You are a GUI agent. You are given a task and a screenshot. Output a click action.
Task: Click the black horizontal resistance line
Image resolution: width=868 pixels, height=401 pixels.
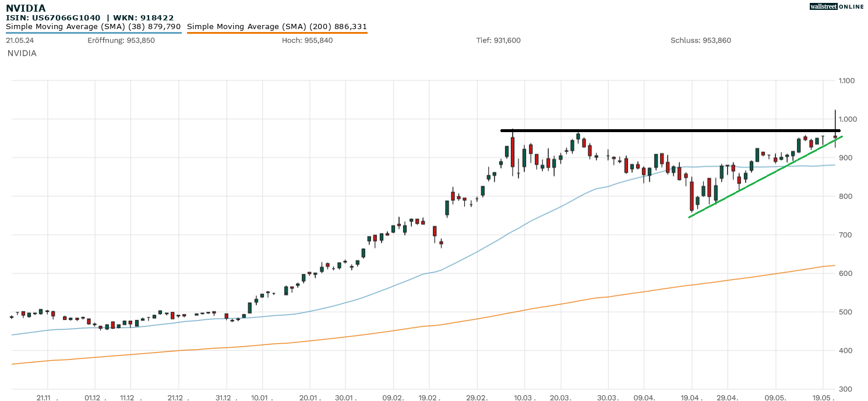click(671, 130)
